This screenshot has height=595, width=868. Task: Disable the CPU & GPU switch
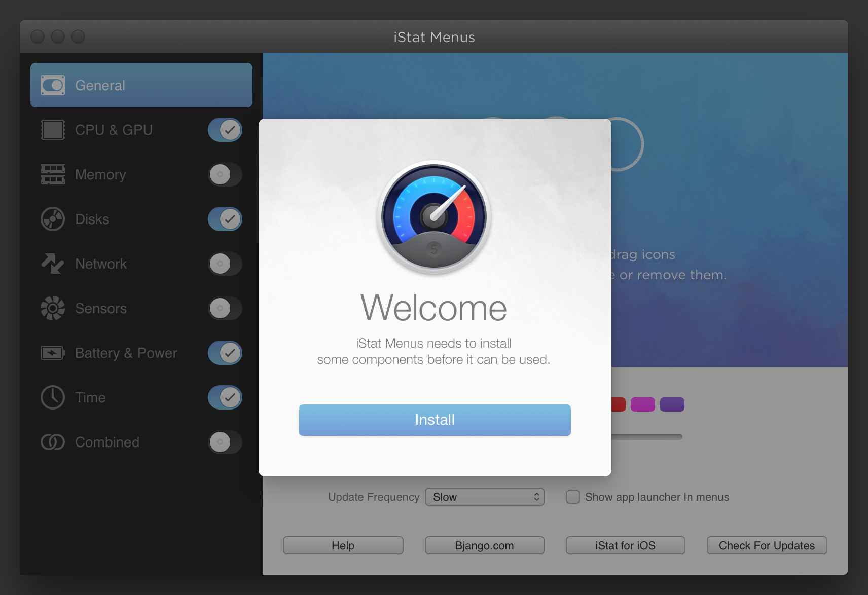(x=225, y=130)
